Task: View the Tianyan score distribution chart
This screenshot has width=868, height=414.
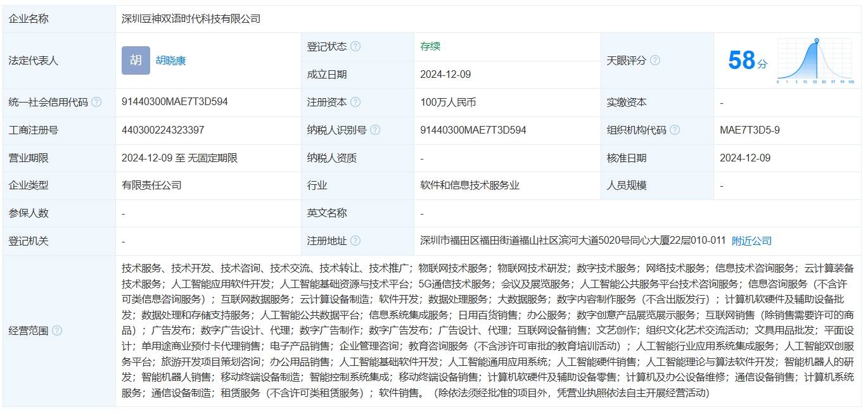Action: (816, 61)
